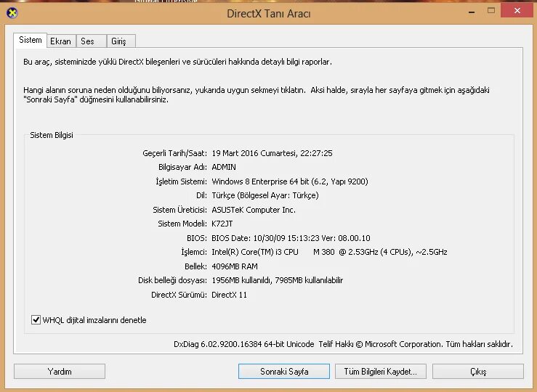The width and height of the screenshot is (537, 392).
Task: Click ASUSTeK Computer Inc. value
Action: click(254, 210)
